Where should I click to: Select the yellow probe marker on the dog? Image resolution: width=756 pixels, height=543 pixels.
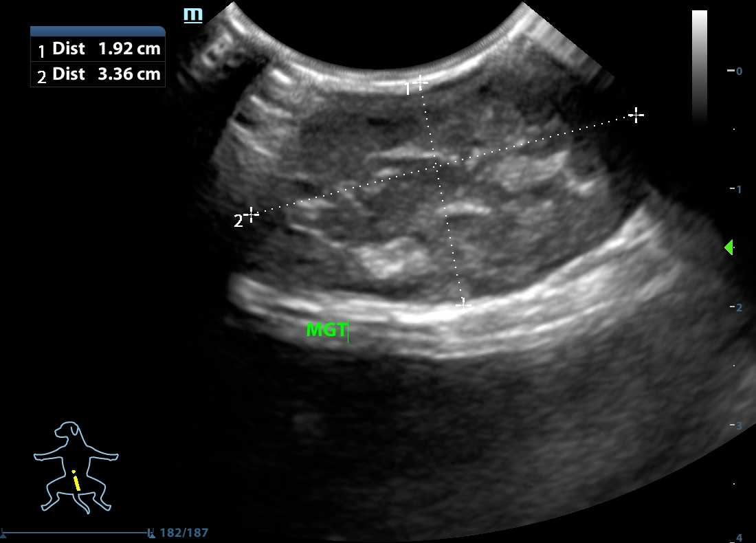point(76,480)
